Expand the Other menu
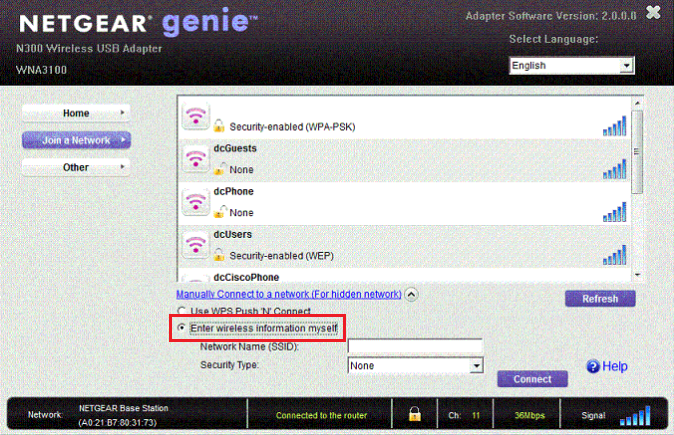 pyautogui.click(x=76, y=167)
